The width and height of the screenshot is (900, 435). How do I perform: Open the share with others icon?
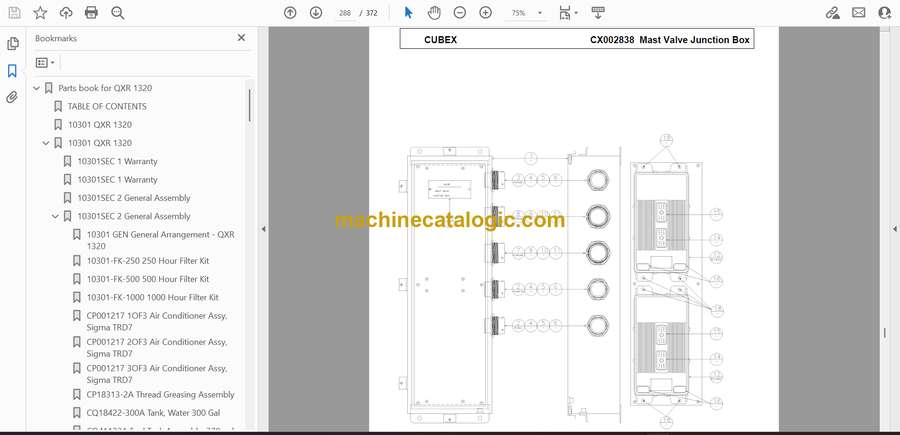[885, 13]
